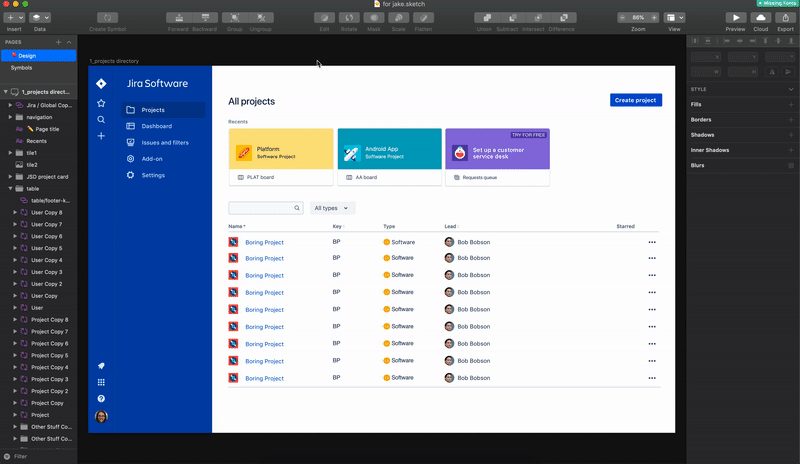The width and height of the screenshot is (800, 464).
Task: Click the AA board link
Action: coord(366,177)
